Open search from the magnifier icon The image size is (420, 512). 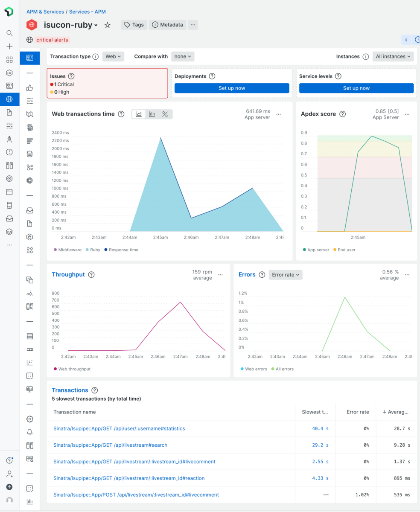point(9,33)
